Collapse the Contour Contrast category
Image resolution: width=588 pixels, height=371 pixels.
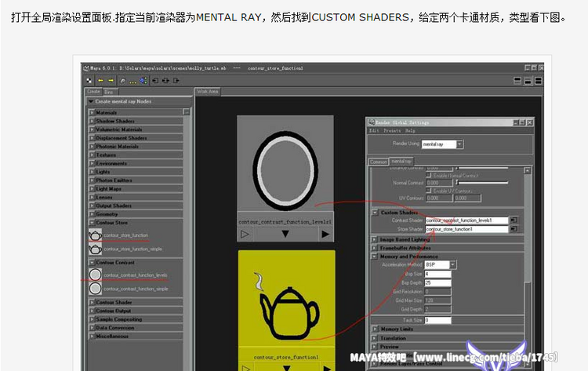coord(92,263)
